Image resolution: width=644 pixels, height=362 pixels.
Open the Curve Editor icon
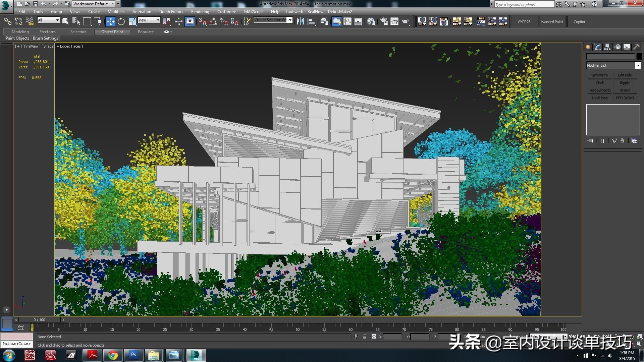(x=347, y=22)
